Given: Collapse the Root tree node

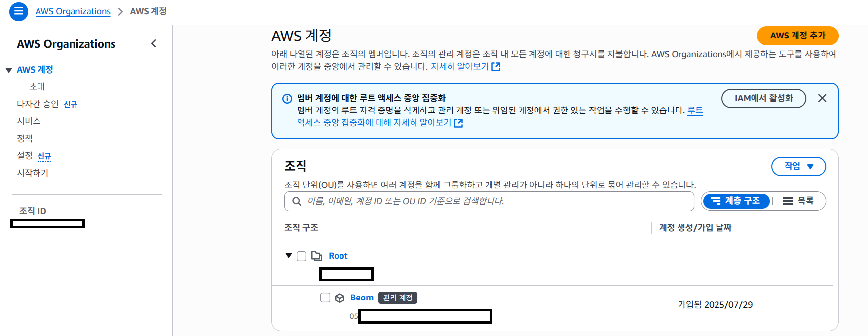Looking at the screenshot, I should tap(289, 255).
